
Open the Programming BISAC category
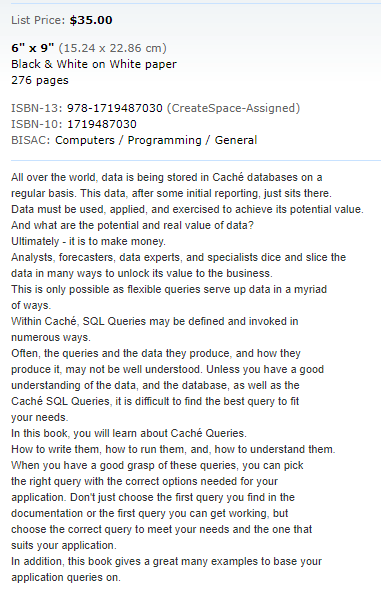pos(164,141)
